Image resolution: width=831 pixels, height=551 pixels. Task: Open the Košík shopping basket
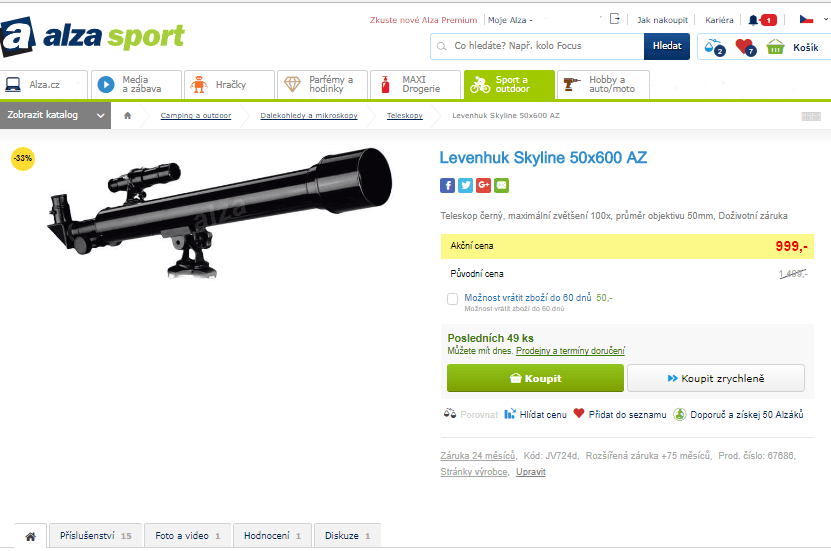(x=792, y=47)
